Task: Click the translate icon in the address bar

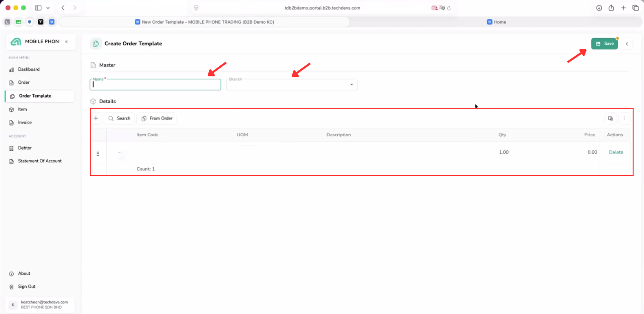Action: pyautogui.click(x=442, y=8)
